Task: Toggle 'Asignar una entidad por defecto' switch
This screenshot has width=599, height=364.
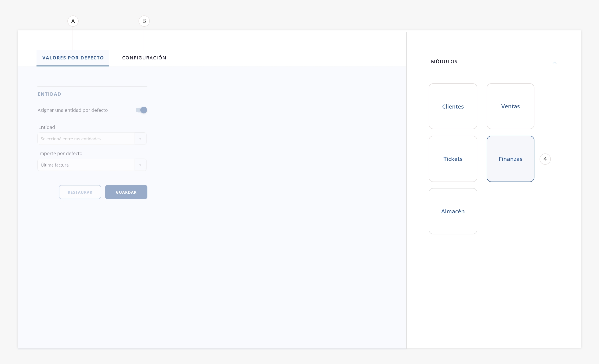Action: [x=142, y=110]
